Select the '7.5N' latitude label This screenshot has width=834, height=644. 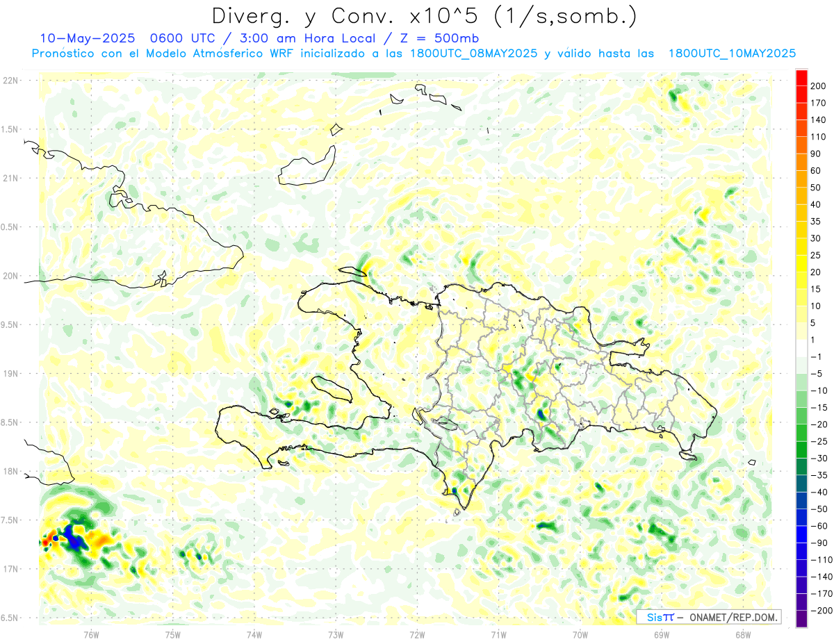pyautogui.click(x=9, y=520)
